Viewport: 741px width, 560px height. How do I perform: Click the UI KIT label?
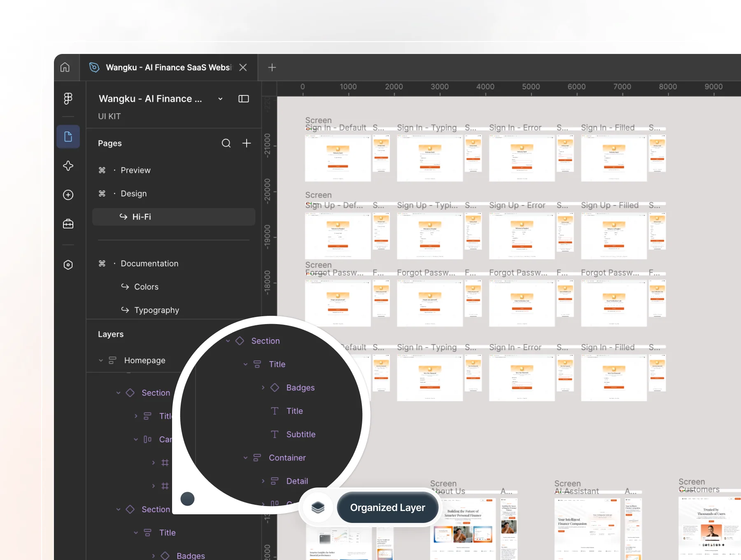(x=109, y=117)
